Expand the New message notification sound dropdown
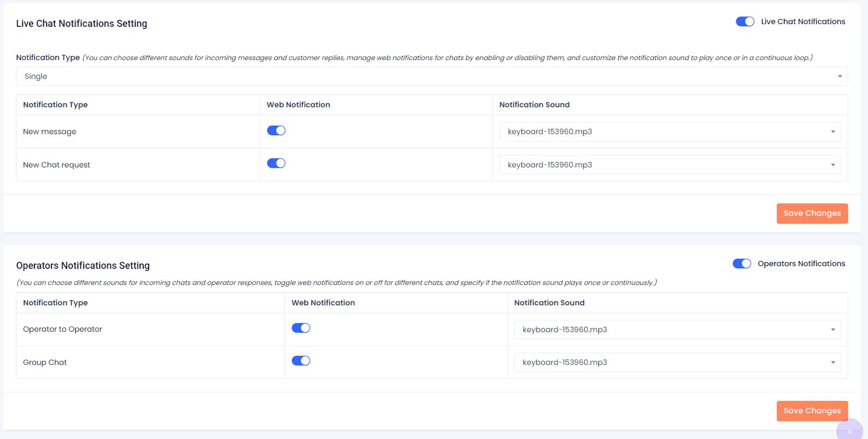The image size is (868, 439). click(x=670, y=132)
